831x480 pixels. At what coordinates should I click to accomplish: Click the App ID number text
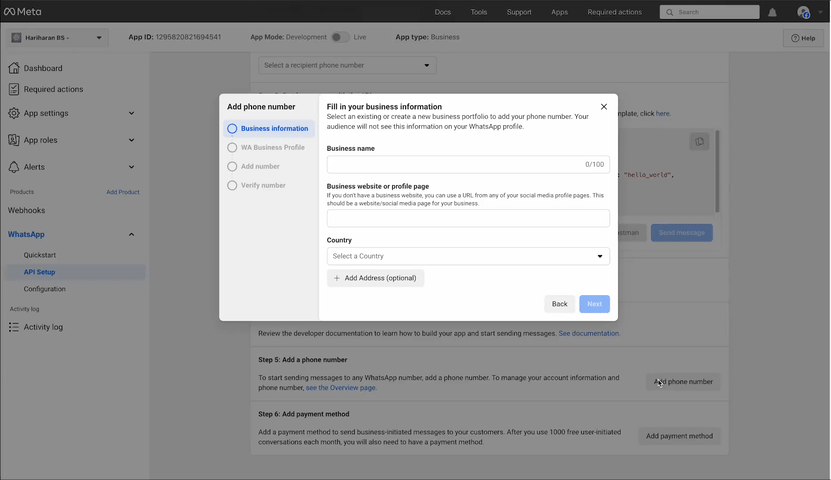[x=188, y=37]
